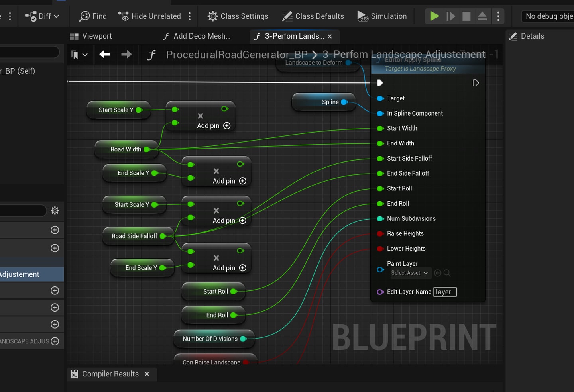Switch to the Add Deco Mesh tab
The image size is (574, 392).
click(197, 36)
